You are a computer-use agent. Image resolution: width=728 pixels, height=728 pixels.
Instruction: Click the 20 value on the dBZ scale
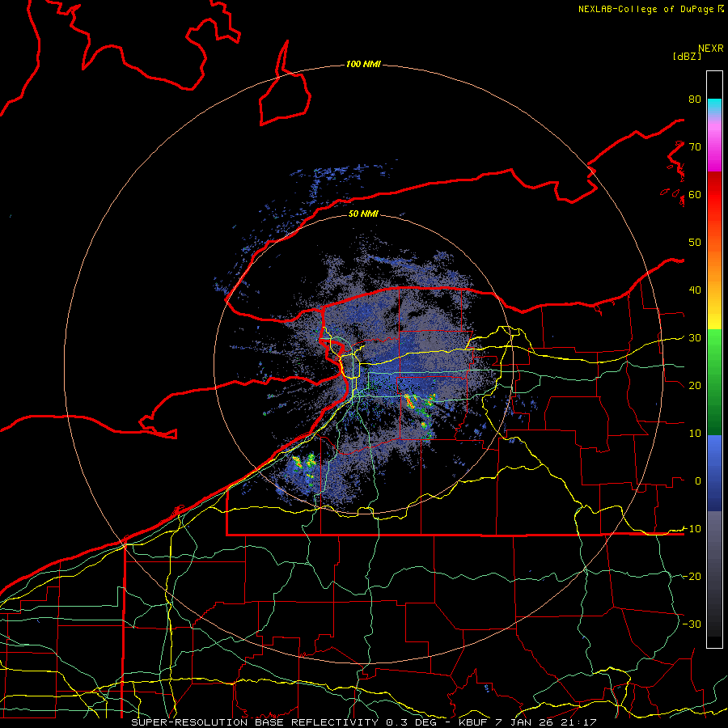pyautogui.click(x=695, y=385)
